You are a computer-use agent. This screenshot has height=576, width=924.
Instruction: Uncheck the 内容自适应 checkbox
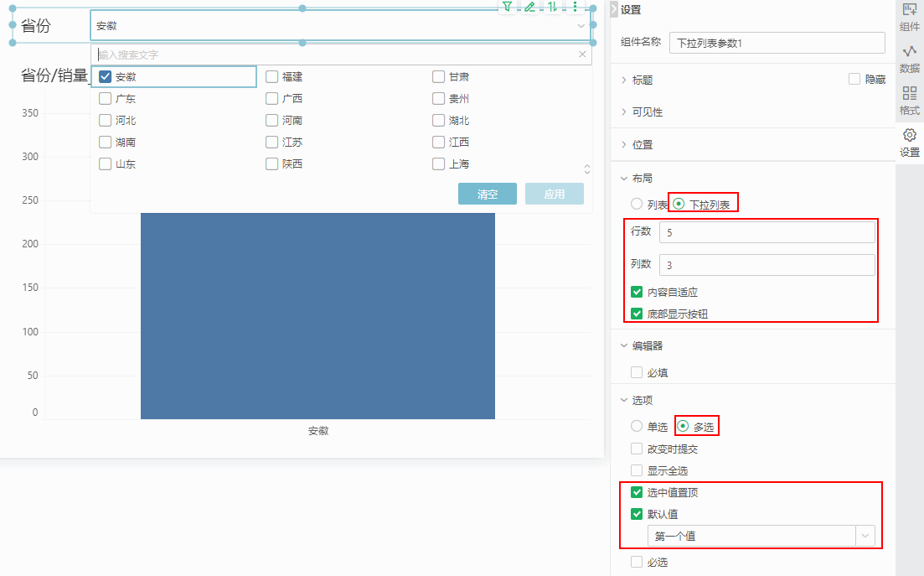point(637,293)
